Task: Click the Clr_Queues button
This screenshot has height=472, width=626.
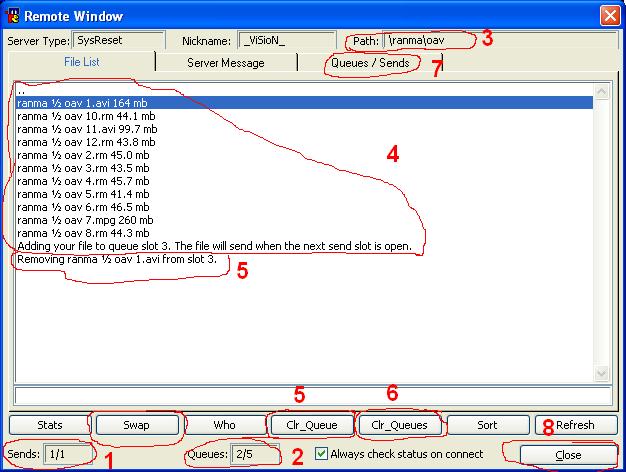Action: pos(399,425)
